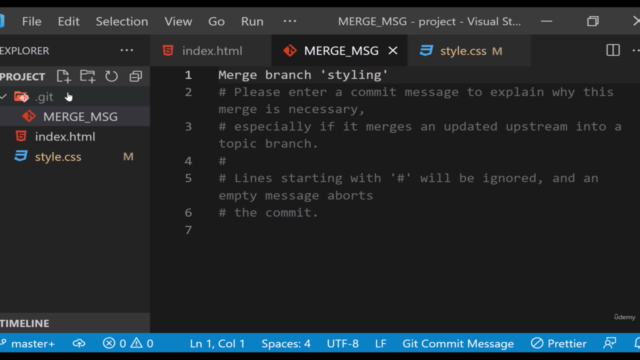Refresh the Explorer file tree

click(111, 76)
